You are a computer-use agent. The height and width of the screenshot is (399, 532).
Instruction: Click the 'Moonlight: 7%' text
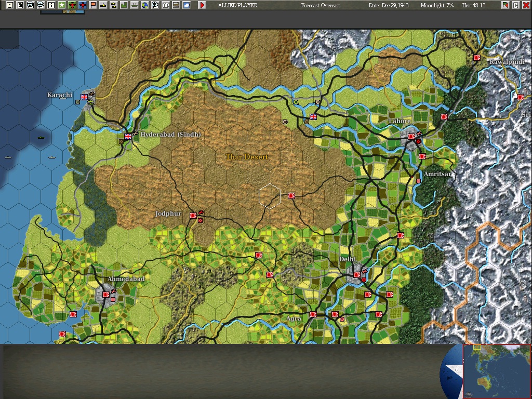tap(437, 5)
